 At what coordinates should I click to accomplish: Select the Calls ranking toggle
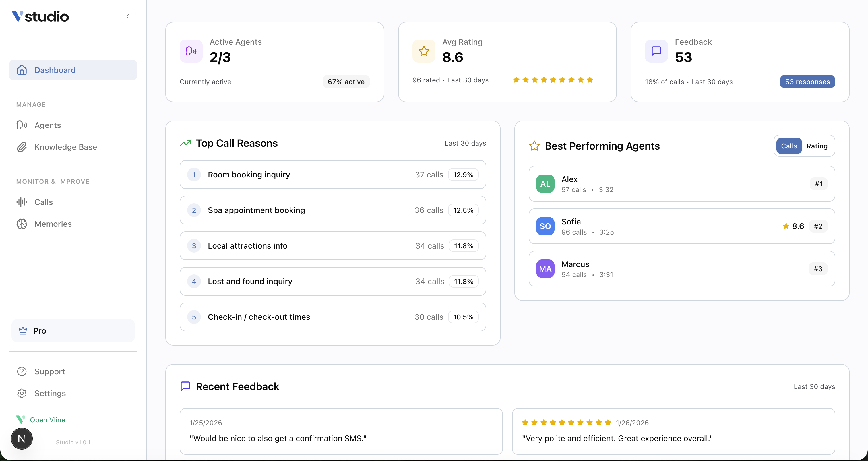[788, 146]
